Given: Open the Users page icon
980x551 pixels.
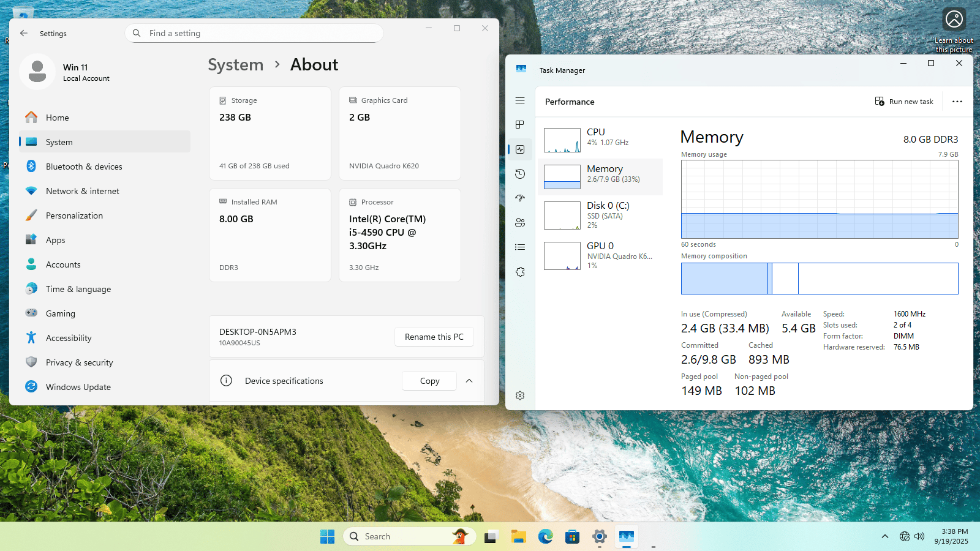Looking at the screenshot, I should click(x=520, y=223).
